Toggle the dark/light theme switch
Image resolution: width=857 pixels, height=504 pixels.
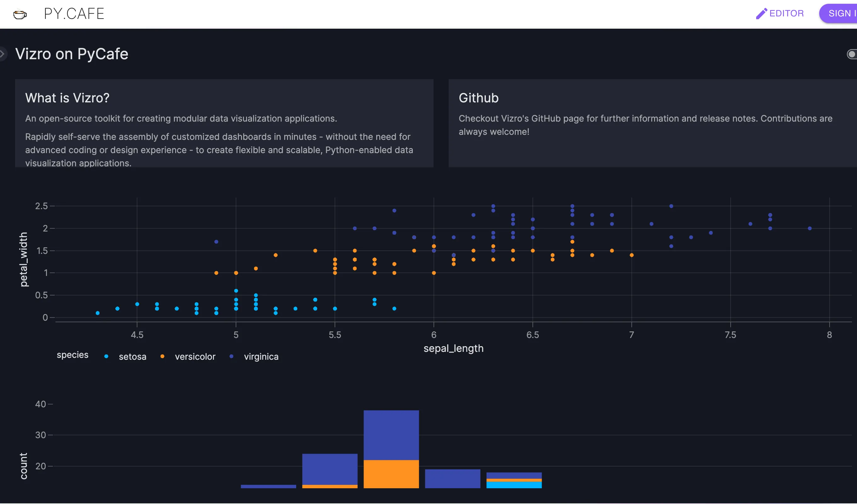(852, 54)
